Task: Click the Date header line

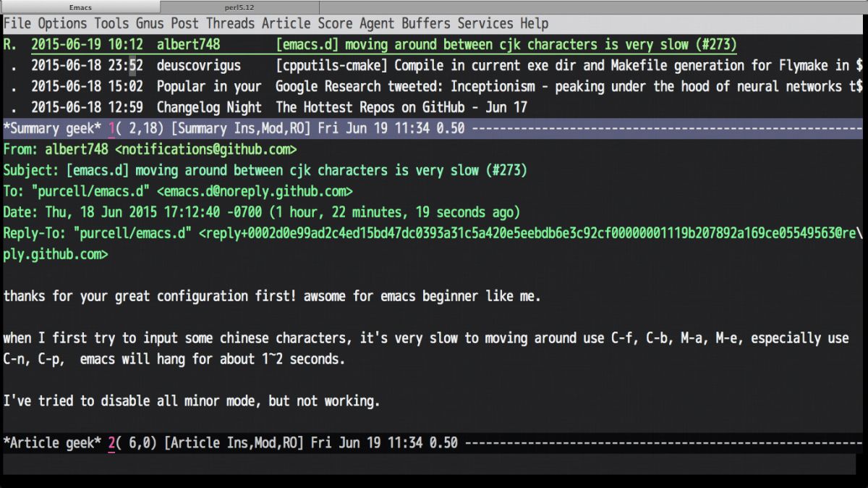Action: click(262, 212)
